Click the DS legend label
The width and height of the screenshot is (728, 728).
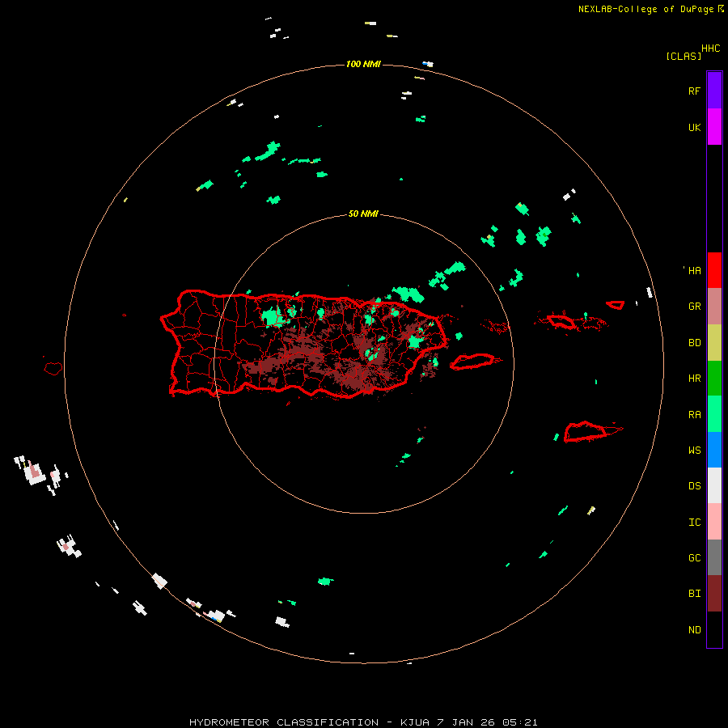pyautogui.click(x=694, y=485)
